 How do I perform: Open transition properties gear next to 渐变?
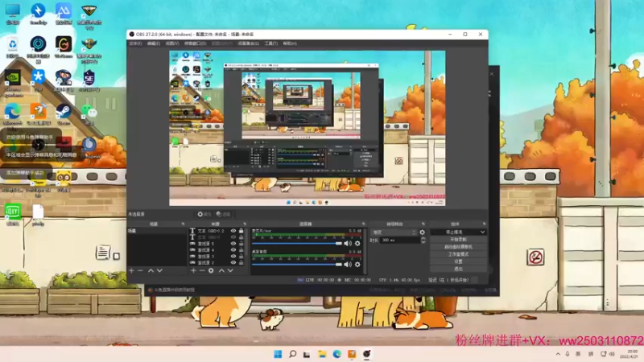click(422, 232)
